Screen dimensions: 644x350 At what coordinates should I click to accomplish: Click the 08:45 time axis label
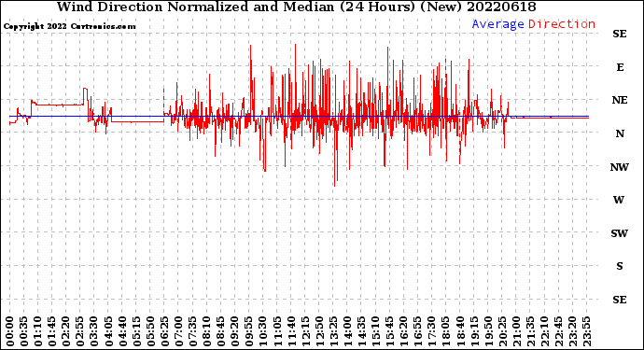(221, 331)
